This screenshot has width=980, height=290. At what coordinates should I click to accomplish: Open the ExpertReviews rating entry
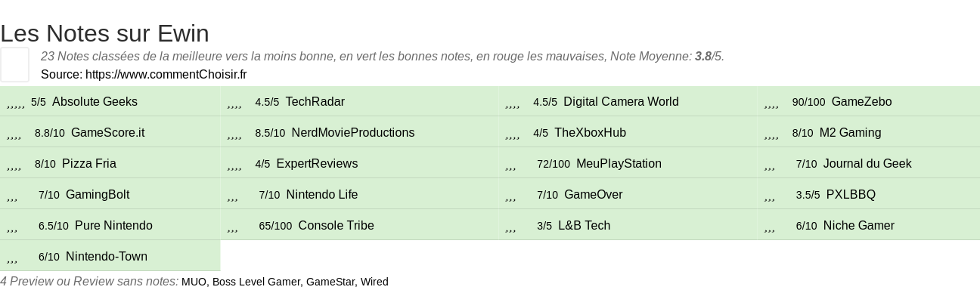point(317,164)
